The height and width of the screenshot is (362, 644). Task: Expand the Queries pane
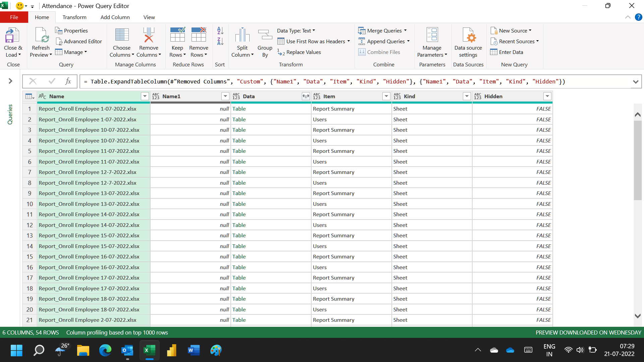(x=10, y=81)
